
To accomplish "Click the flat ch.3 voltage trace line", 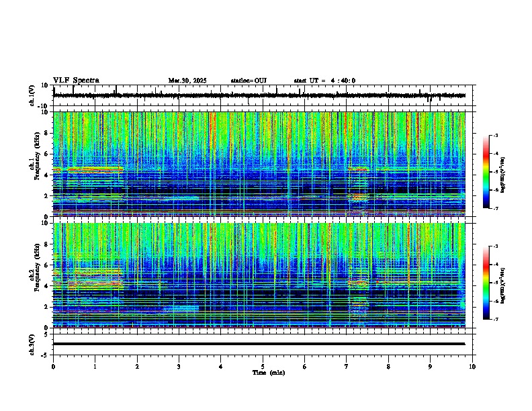I will pos(259,344).
